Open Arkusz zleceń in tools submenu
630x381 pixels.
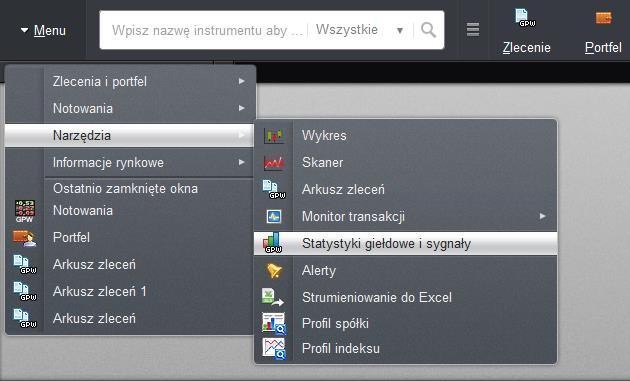pos(406,189)
